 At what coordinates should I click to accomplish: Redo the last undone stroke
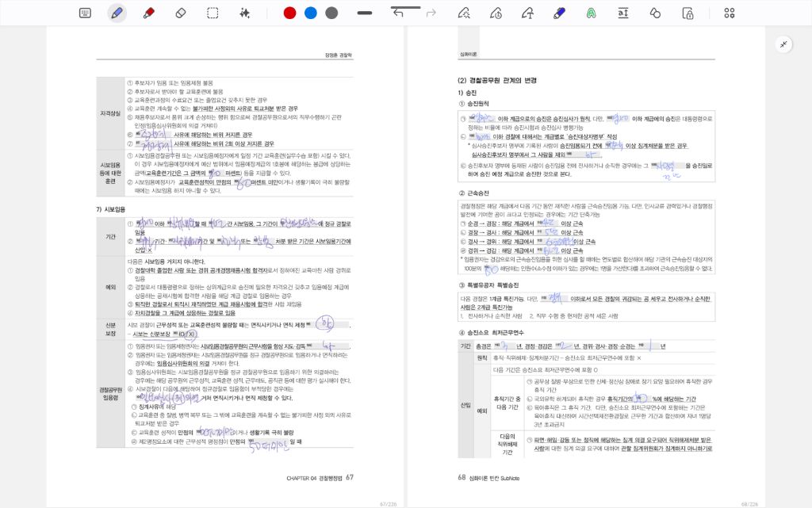pyautogui.click(x=431, y=13)
